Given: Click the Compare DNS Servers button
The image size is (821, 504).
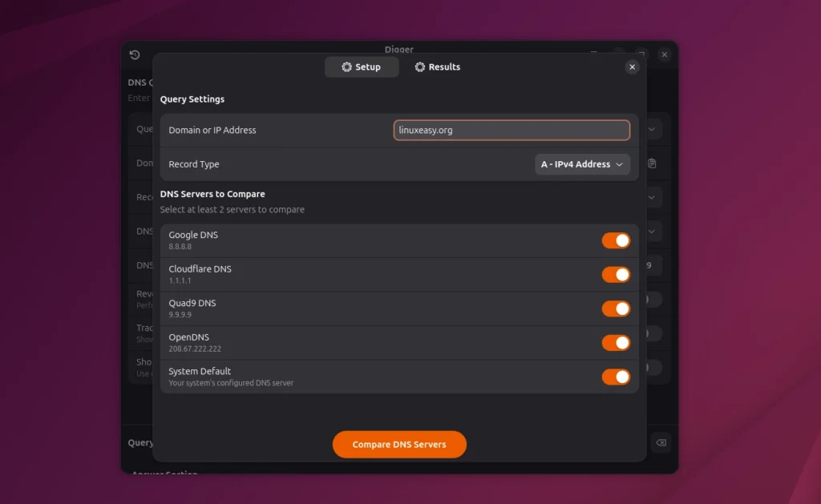Looking at the screenshot, I should pyautogui.click(x=398, y=444).
